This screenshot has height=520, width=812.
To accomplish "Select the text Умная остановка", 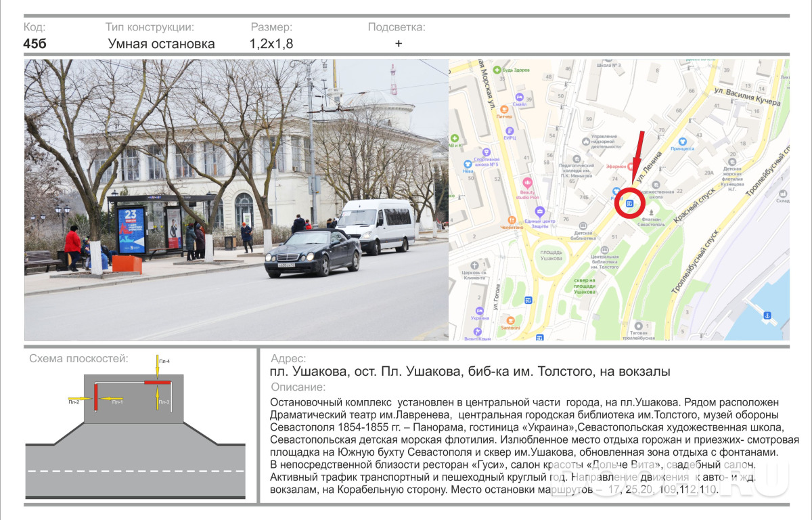I will click(x=162, y=44).
